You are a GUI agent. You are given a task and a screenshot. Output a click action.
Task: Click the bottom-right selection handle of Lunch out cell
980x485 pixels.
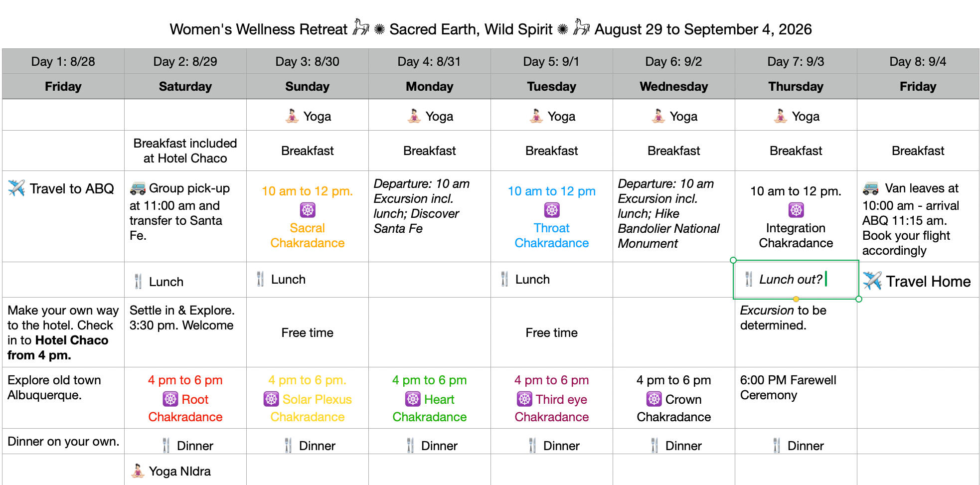(x=859, y=299)
